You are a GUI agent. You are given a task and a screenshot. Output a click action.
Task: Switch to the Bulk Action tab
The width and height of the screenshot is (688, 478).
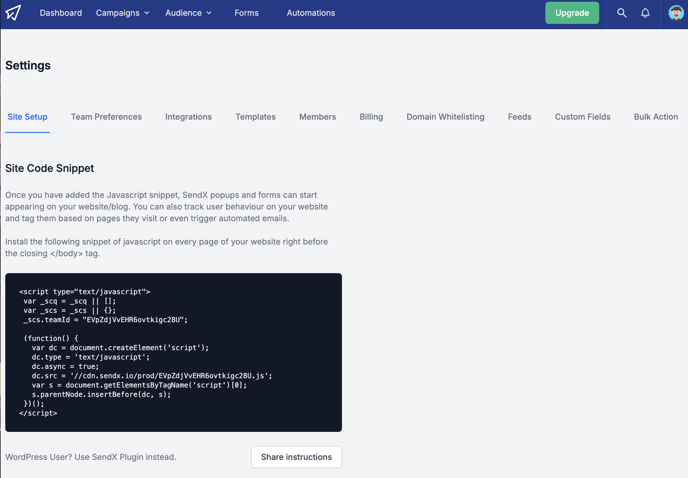pos(656,117)
